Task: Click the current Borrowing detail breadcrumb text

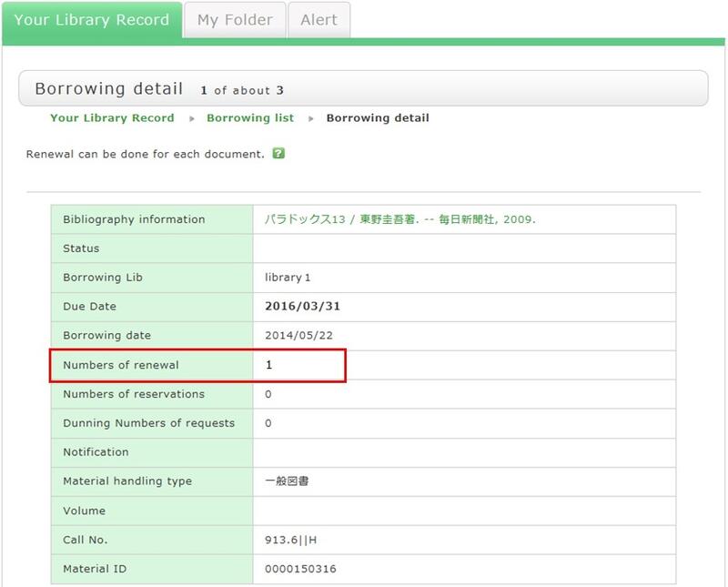Action: [378, 118]
